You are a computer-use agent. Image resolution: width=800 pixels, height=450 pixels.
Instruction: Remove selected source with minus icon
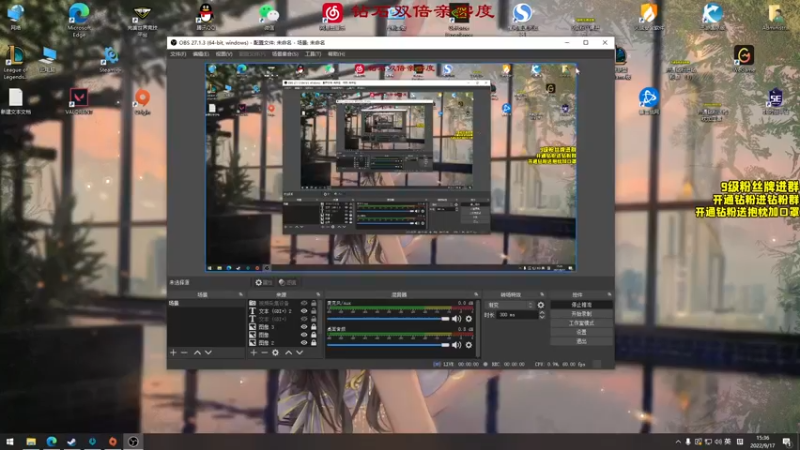coord(263,353)
